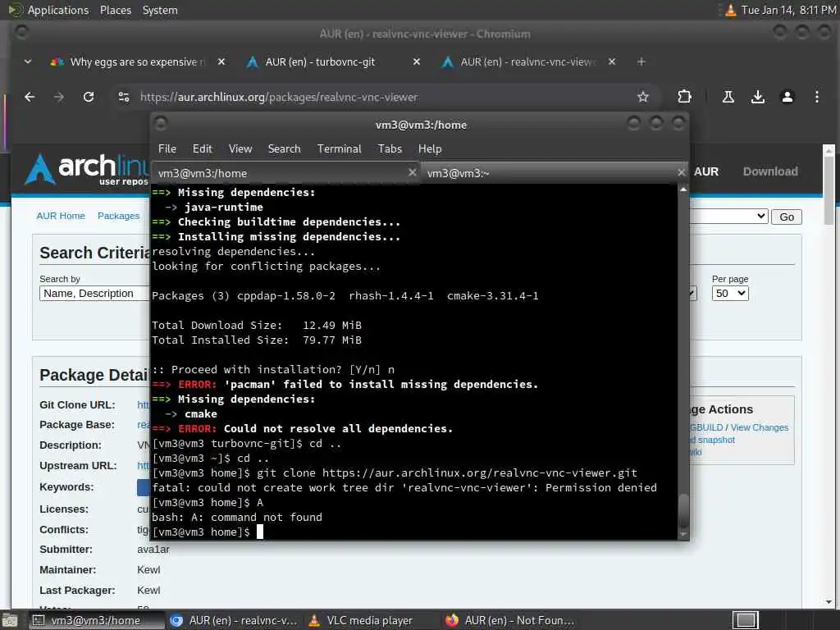Click VLC cone tray icon

coord(730,10)
